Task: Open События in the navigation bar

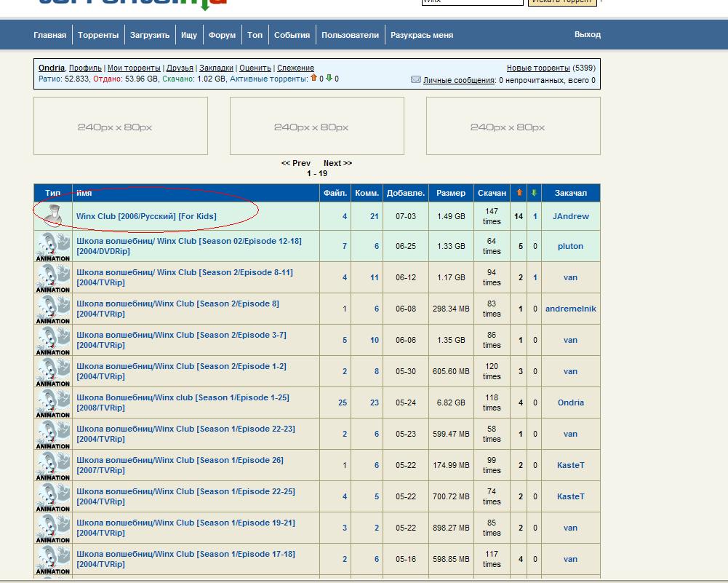Action: 292,35
